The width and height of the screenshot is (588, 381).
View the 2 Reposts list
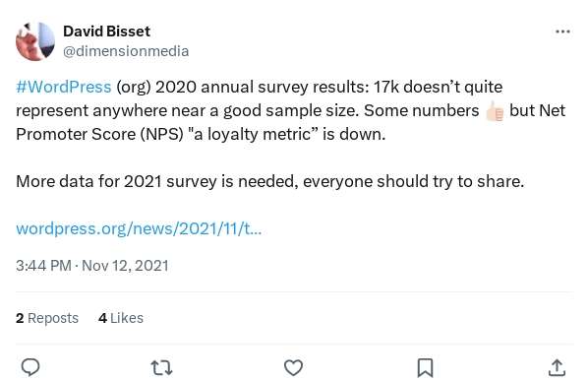[x=47, y=318]
